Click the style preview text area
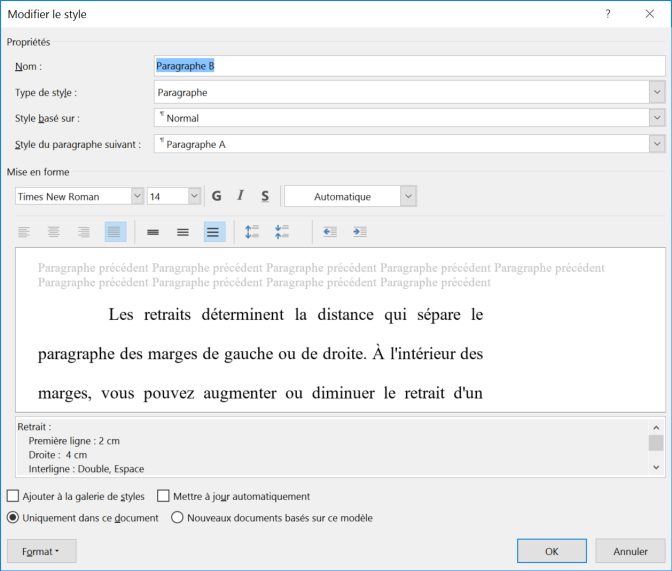The height and width of the screenshot is (571, 672). tap(340, 330)
